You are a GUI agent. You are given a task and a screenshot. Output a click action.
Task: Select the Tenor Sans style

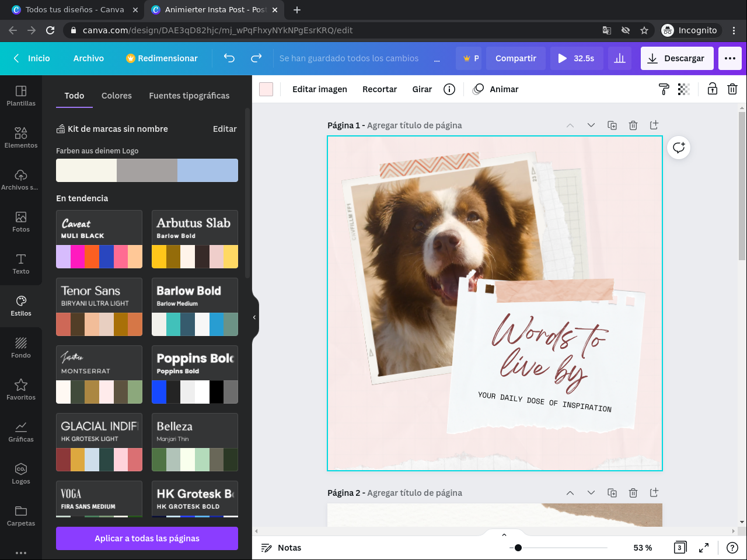(x=99, y=307)
